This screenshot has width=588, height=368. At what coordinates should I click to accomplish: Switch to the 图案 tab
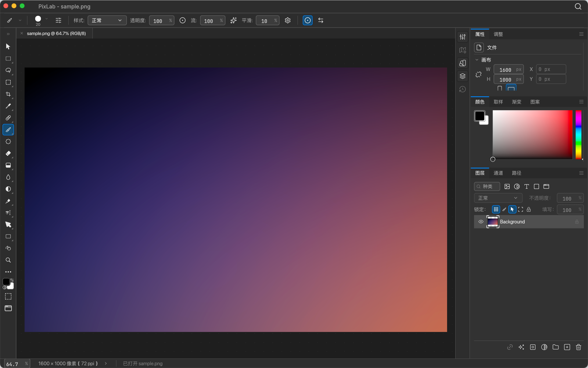pos(535,102)
